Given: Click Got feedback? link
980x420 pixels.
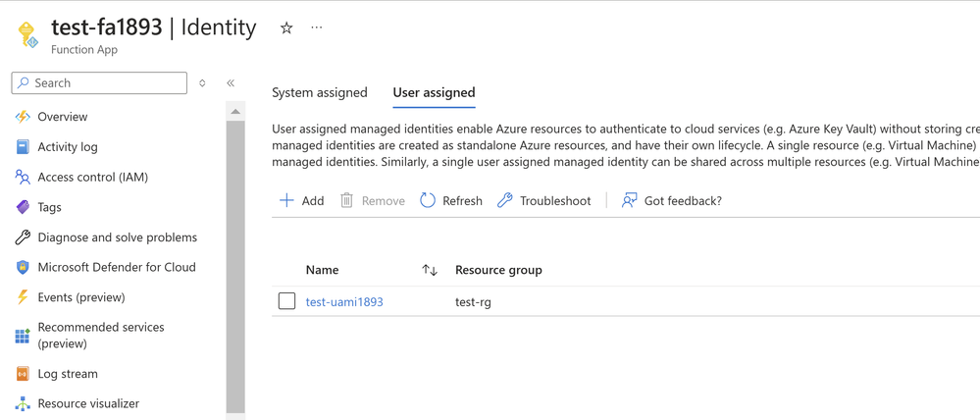Looking at the screenshot, I should [x=683, y=200].
